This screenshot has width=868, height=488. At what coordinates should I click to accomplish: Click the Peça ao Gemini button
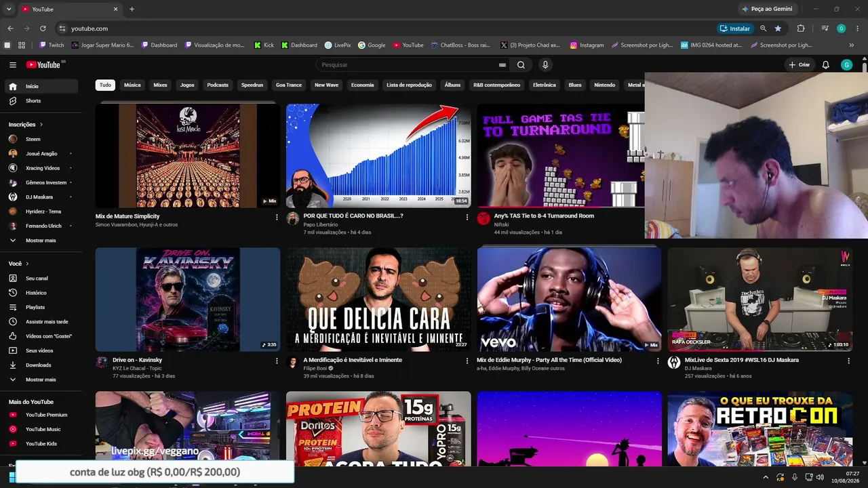(767, 9)
